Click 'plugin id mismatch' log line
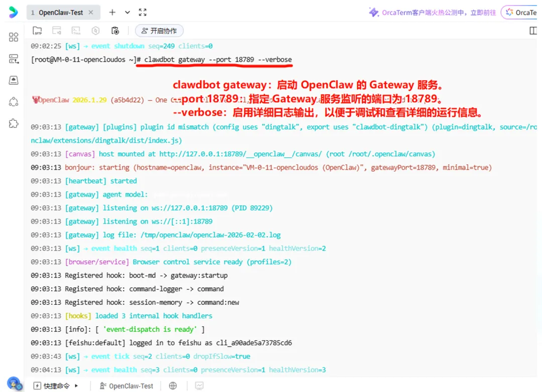The width and height of the screenshot is (542, 392). (284, 134)
